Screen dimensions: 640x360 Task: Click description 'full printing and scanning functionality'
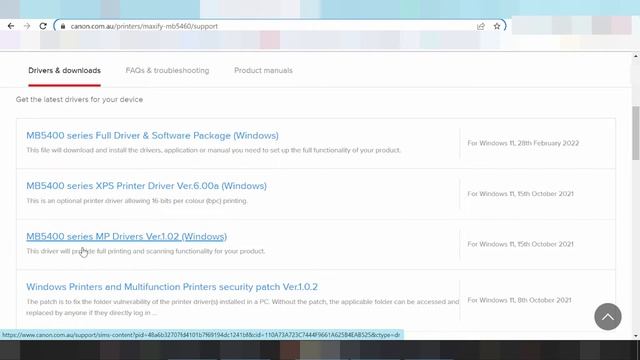[x=146, y=251]
